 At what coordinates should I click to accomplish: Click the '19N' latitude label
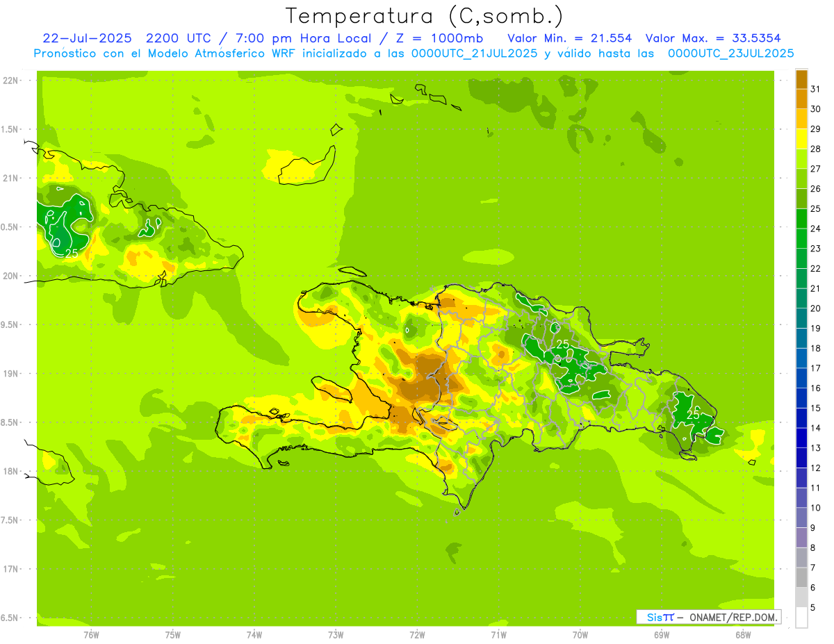point(10,374)
